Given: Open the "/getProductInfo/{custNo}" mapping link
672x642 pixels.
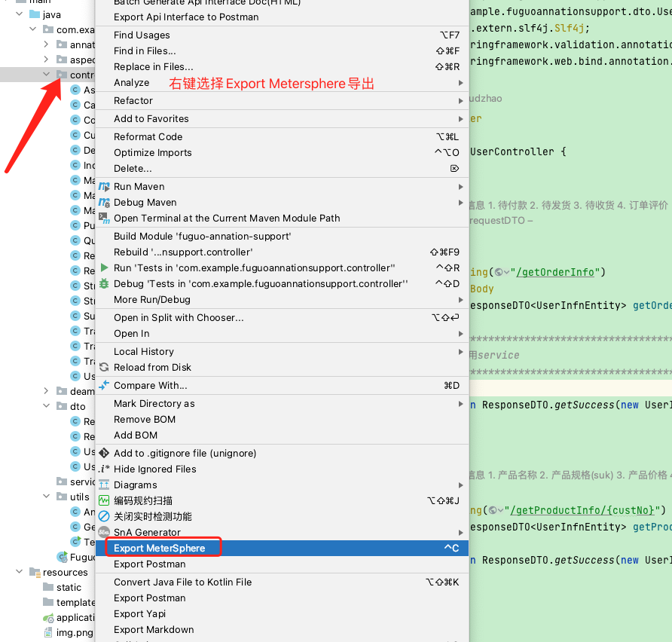Looking at the screenshot, I should click(582, 510).
